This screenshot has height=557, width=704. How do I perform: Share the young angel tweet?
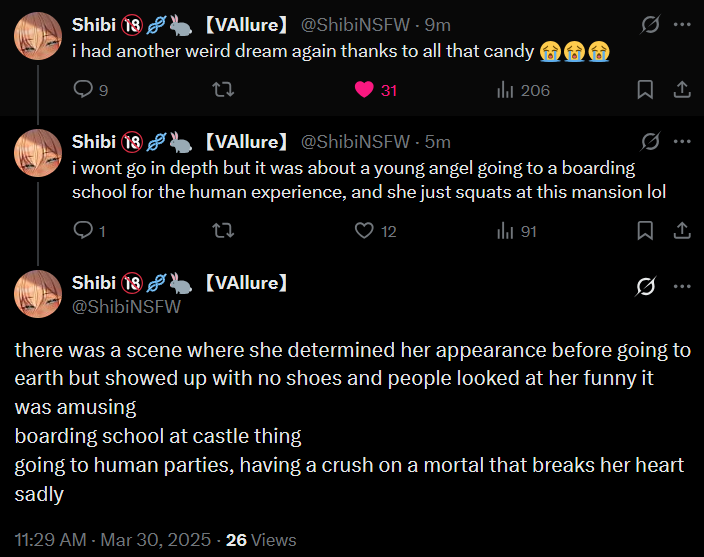point(682,231)
